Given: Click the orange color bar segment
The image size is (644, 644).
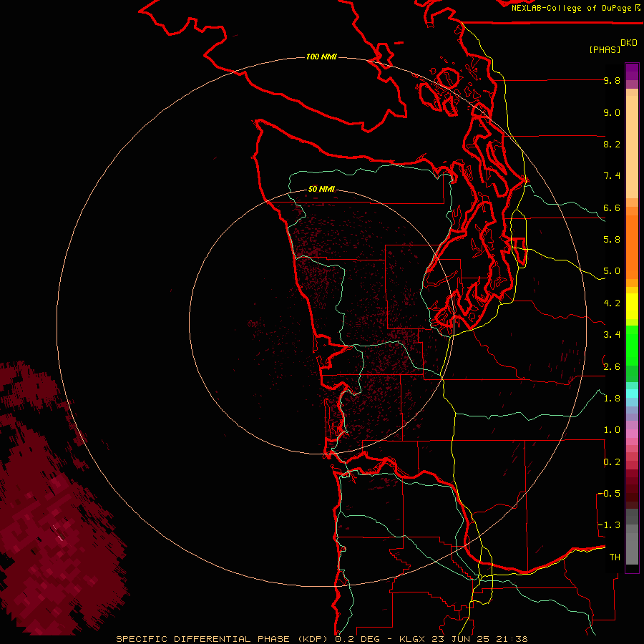Looking at the screenshot, I should [632, 248].
